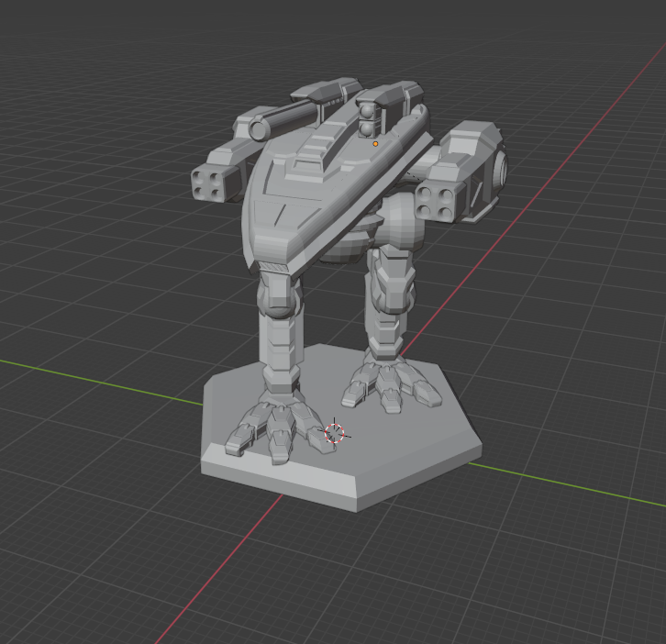Click the orange object origin dot
Viewport: 666px width, 644px height.
375,144
